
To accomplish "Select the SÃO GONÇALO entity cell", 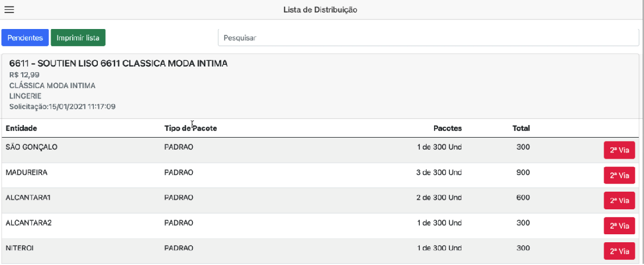I will tap(32, 147).
